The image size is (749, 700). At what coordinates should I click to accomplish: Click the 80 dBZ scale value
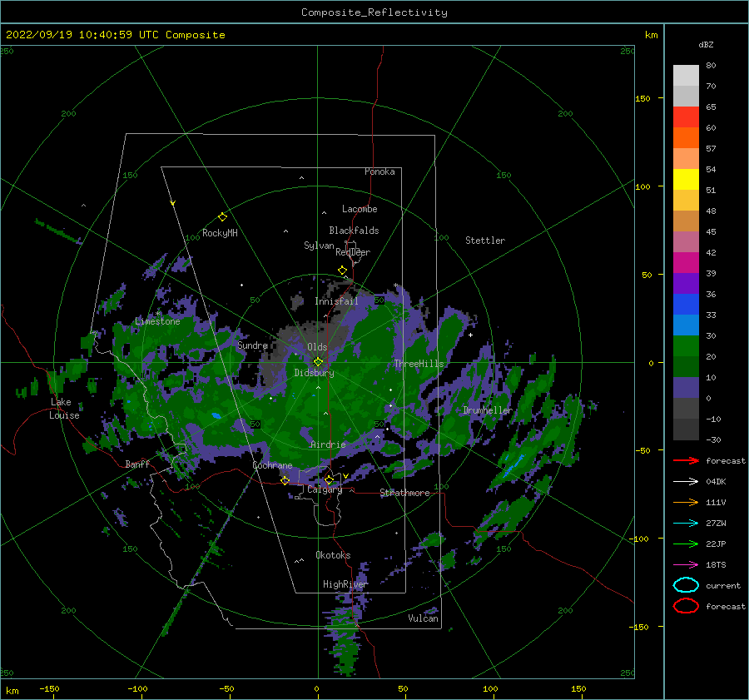[711, 66]
